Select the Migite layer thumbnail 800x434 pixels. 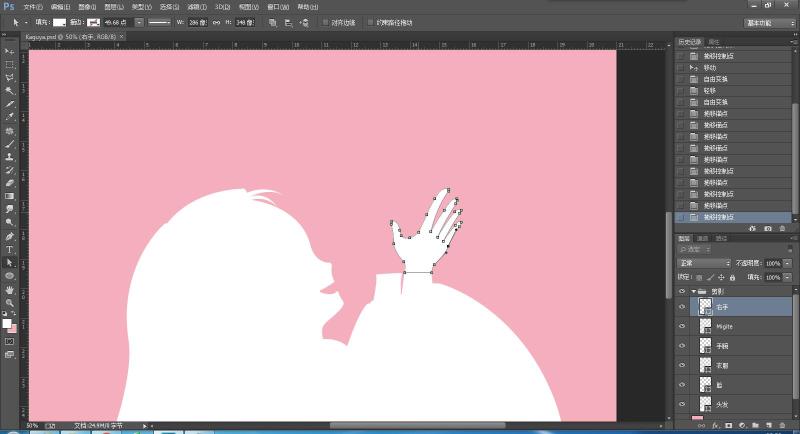click(705, 326)
